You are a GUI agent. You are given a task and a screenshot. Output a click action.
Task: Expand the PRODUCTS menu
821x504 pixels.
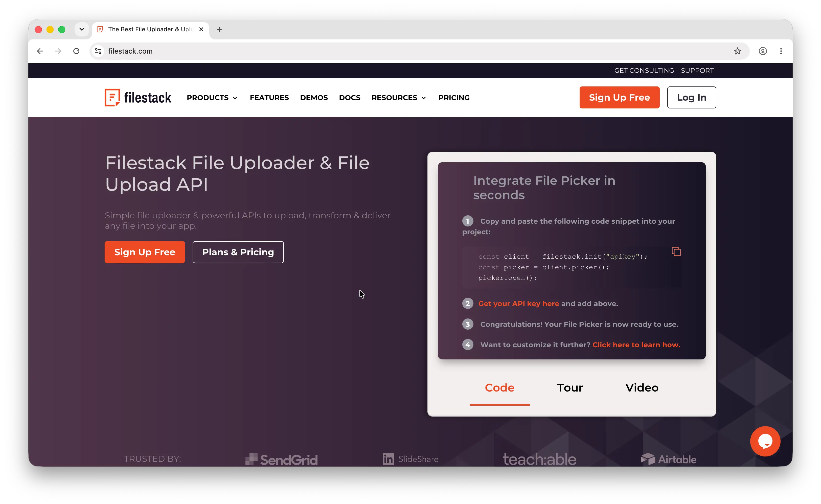coord(212,98)
